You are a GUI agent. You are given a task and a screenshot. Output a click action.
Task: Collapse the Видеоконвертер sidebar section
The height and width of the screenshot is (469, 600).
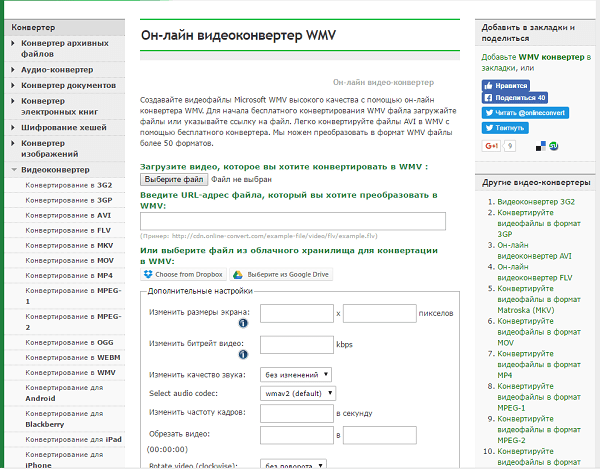55,170
